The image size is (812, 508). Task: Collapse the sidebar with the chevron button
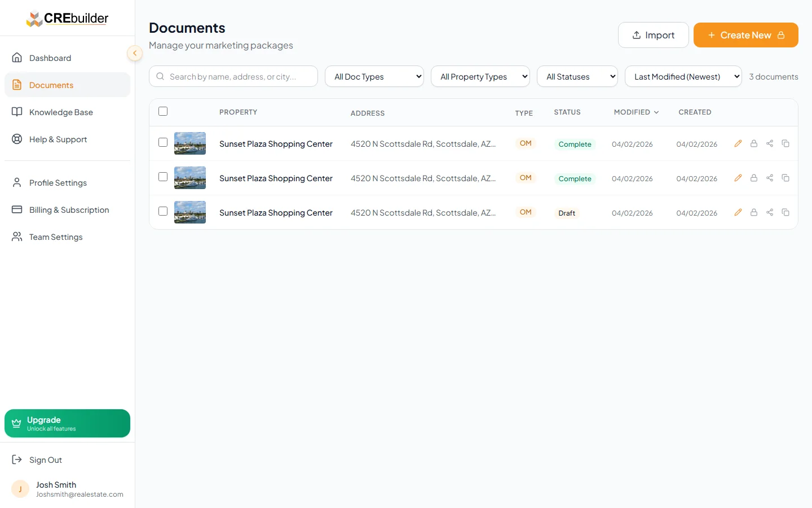point(135,53)
